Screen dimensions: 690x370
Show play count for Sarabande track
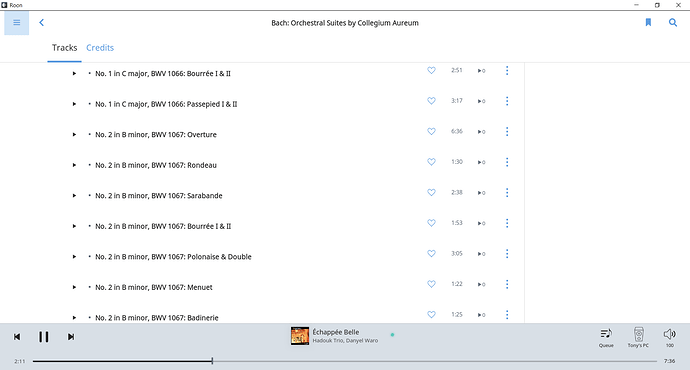click(481, 193)
